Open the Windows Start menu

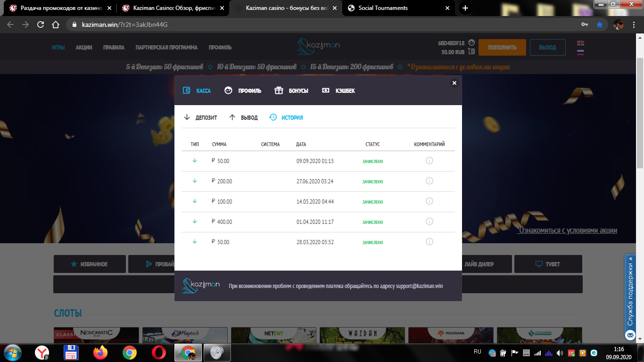pos(13,352)
